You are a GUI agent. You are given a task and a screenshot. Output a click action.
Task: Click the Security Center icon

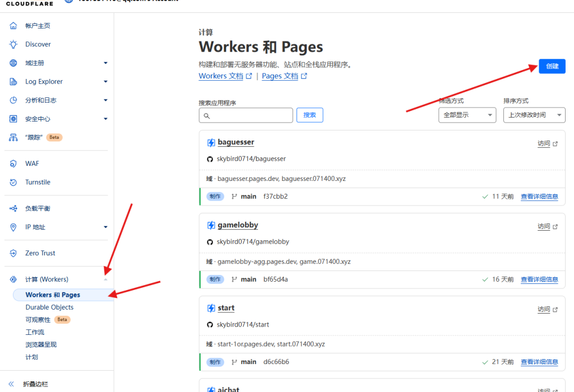tap(13, 119)
